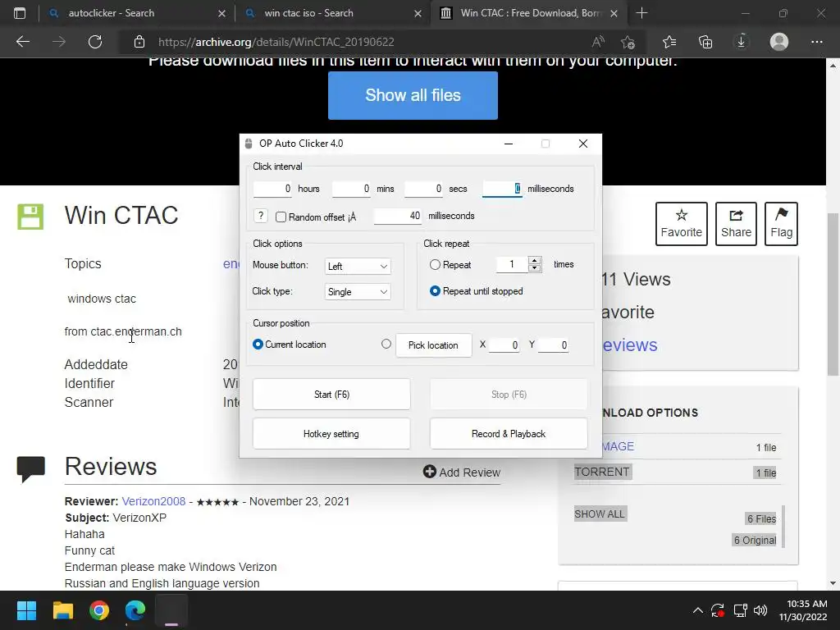Screen dimensions: 840x630
Task: Click Read aloud icon in address bar
Action: [x=598, y=42]
